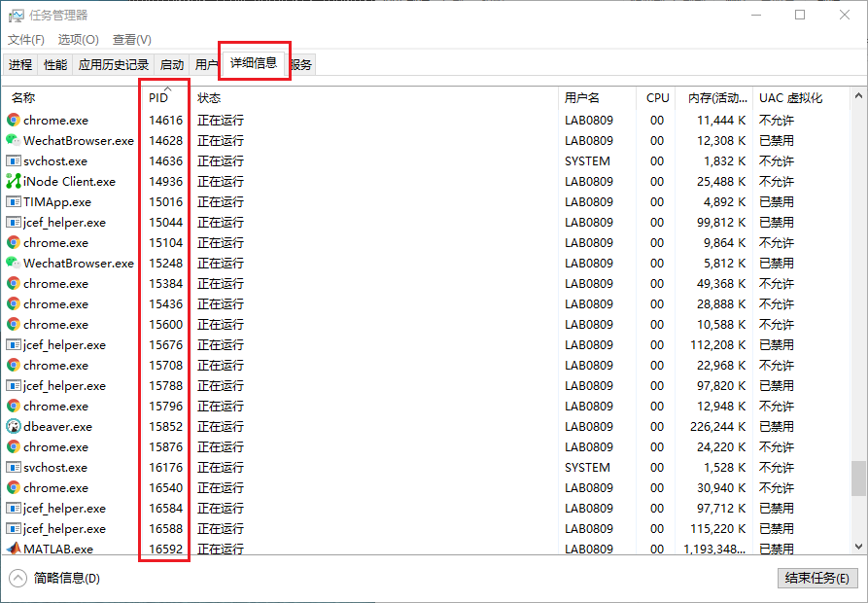
Task: Click the 结束任务(E) button
Action: click(817, 578)
